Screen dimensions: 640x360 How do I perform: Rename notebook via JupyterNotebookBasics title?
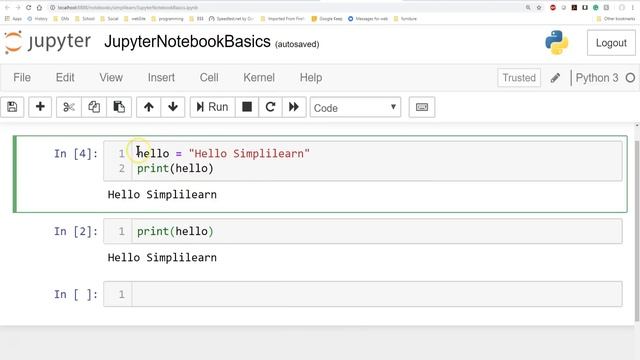[187, 42]
